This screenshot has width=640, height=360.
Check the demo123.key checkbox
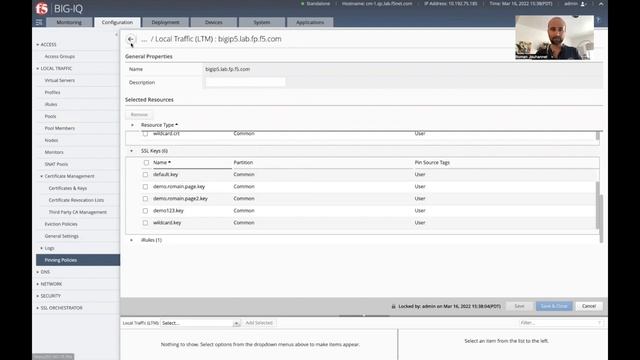[145, 211]
